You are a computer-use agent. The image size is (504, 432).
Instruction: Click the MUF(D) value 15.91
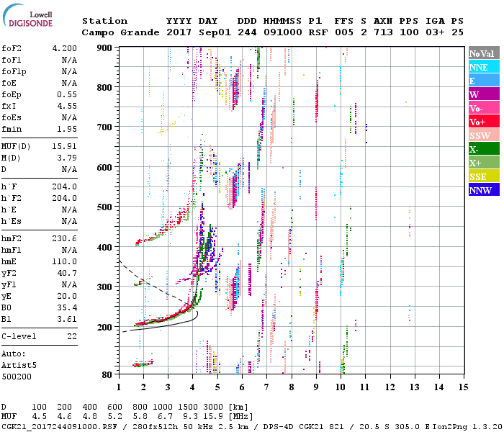tap(65, 146)
